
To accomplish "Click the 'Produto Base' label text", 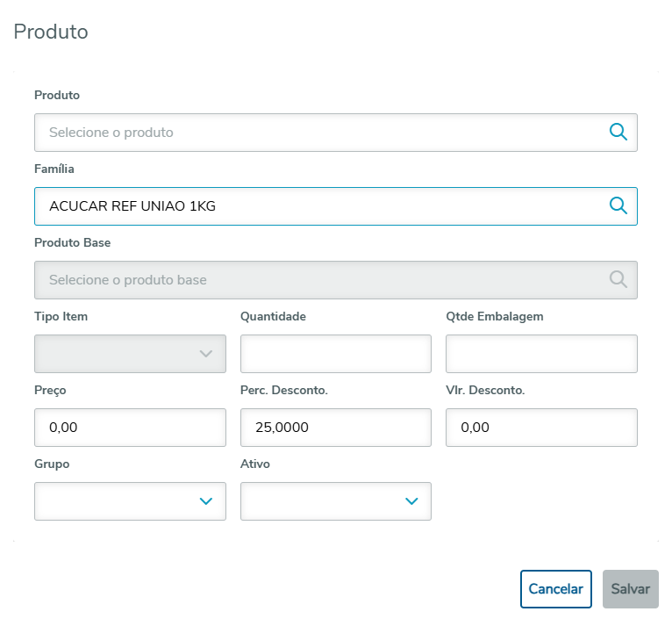I will point(72,242).
